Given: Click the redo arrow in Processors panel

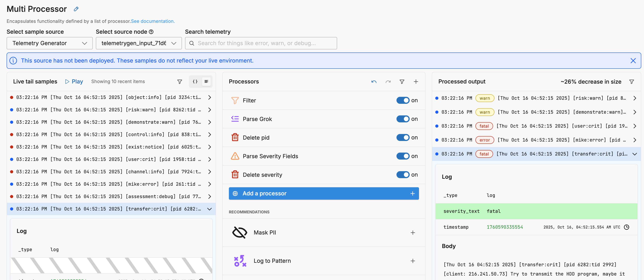Looking at the screenshot, I should tap(388, 82).
